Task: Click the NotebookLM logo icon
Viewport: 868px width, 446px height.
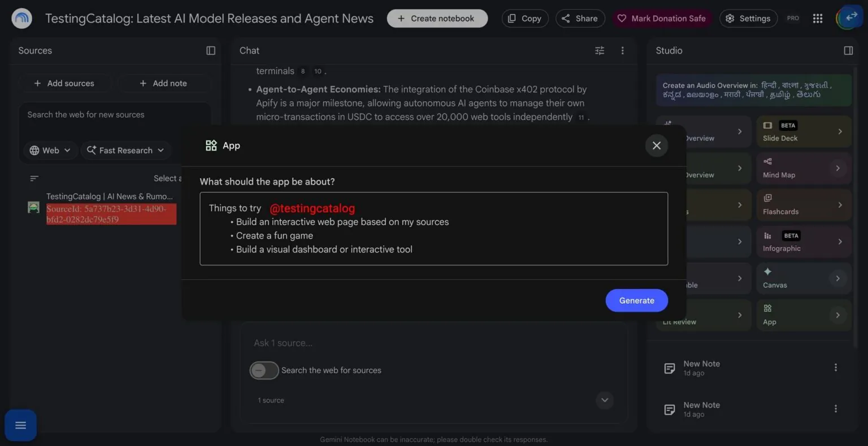Action: [x=21, y=19]
